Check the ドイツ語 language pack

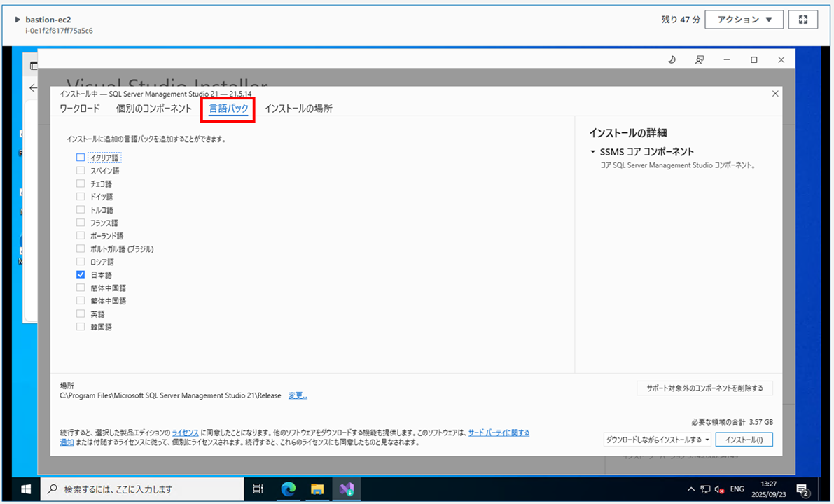tap(81, 197)
